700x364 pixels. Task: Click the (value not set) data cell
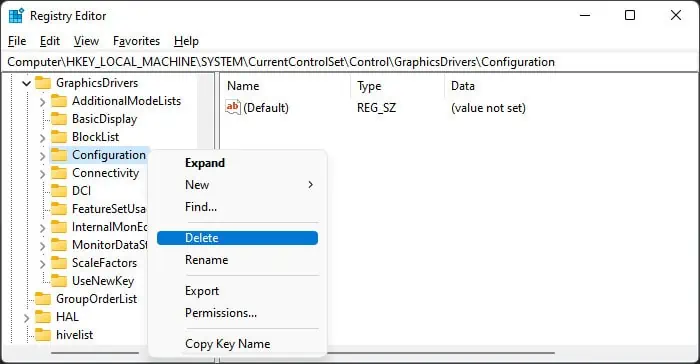coord(488,108)
